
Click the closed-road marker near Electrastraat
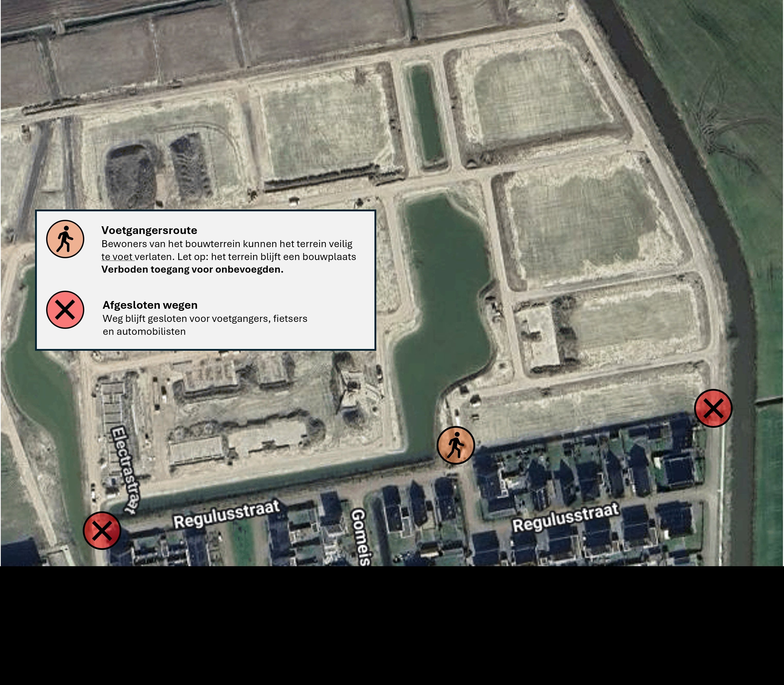[102, 531]
